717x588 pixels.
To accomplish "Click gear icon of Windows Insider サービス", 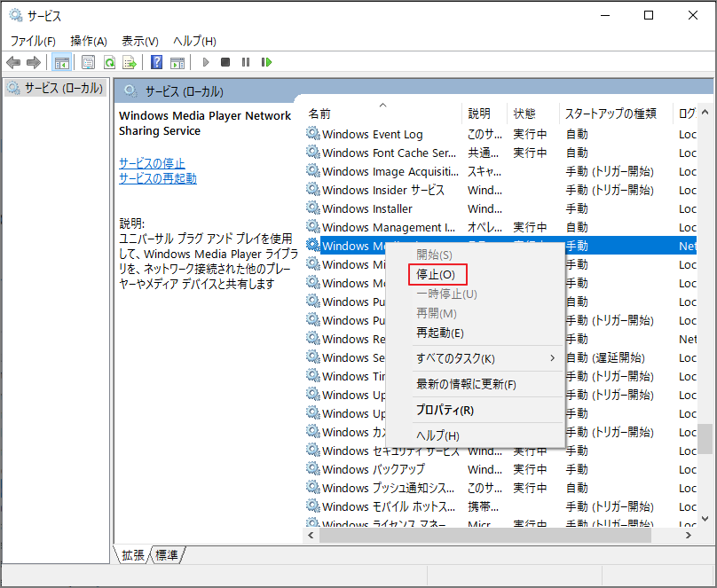I will (312, 190).
